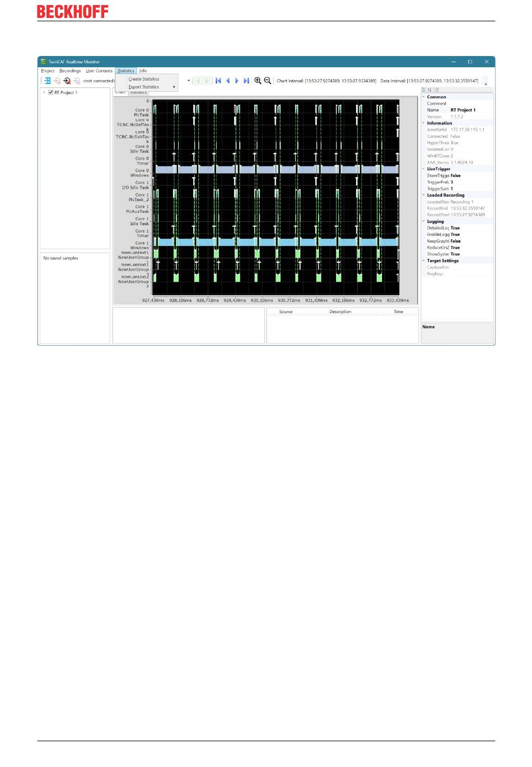Screen dimensions: 532x767
Task: Click the not connected target field
Action: tap(99, 81)
